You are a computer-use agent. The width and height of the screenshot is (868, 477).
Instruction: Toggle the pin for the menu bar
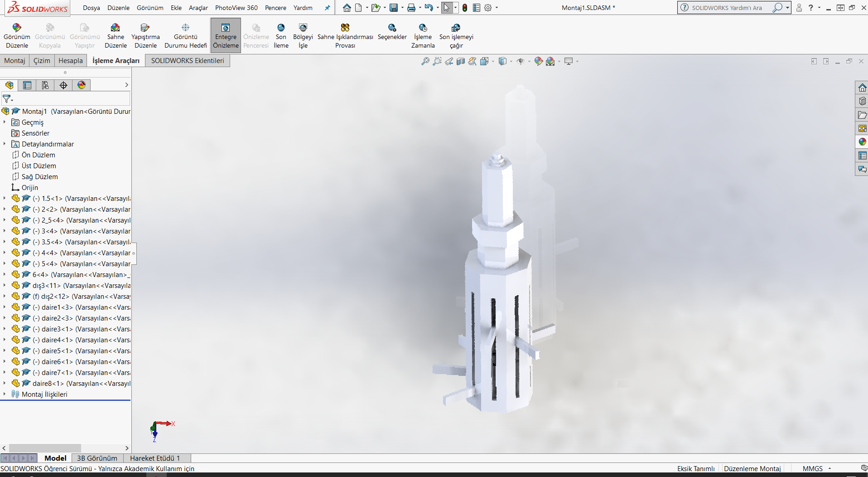coord(327,8)
